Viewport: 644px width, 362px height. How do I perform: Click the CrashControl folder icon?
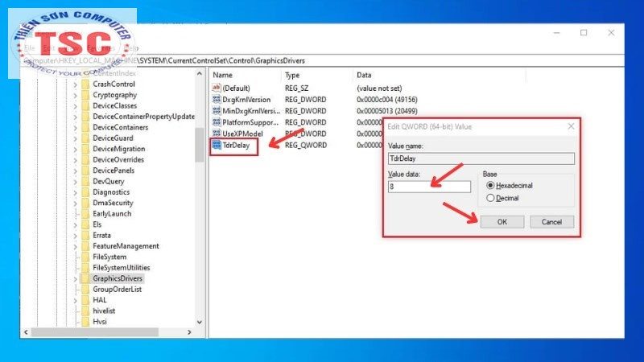tap(85, 84)
